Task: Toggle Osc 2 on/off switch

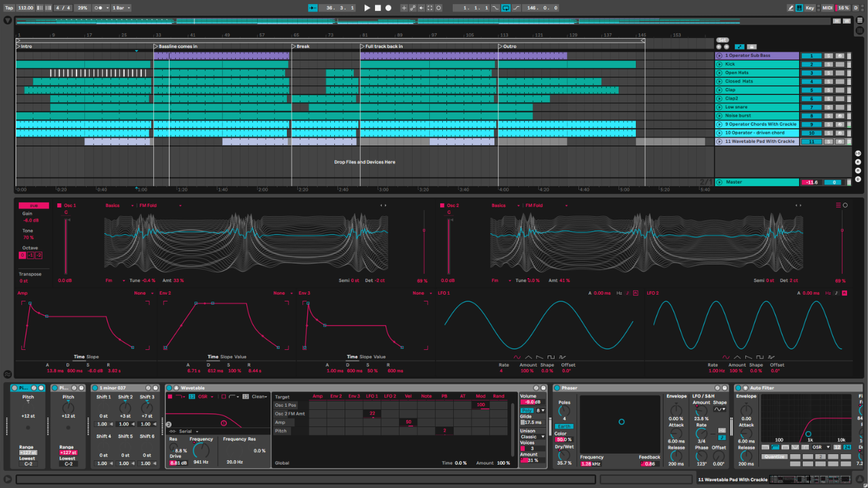Action: [442, 205]
